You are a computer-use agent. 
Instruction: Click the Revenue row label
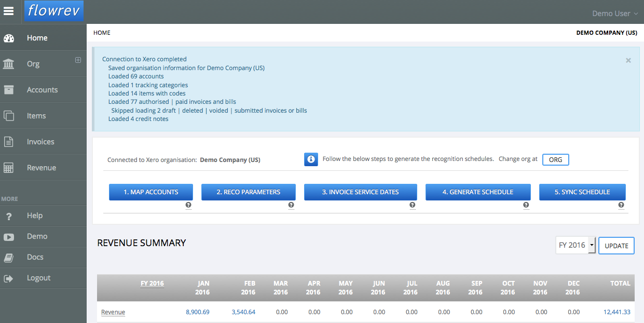click(113, 312)
